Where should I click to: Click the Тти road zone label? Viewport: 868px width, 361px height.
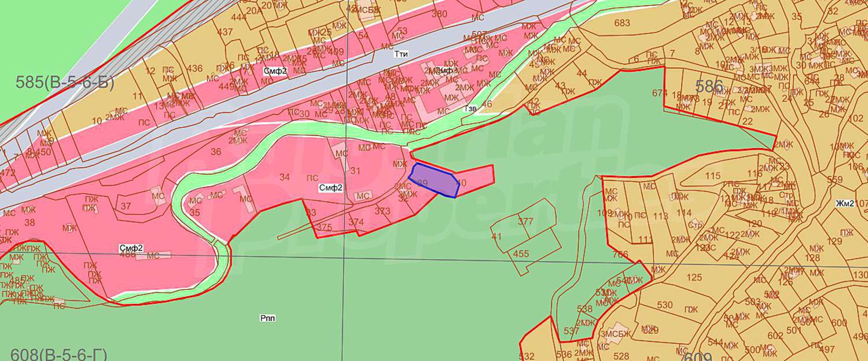click(400, 54)
